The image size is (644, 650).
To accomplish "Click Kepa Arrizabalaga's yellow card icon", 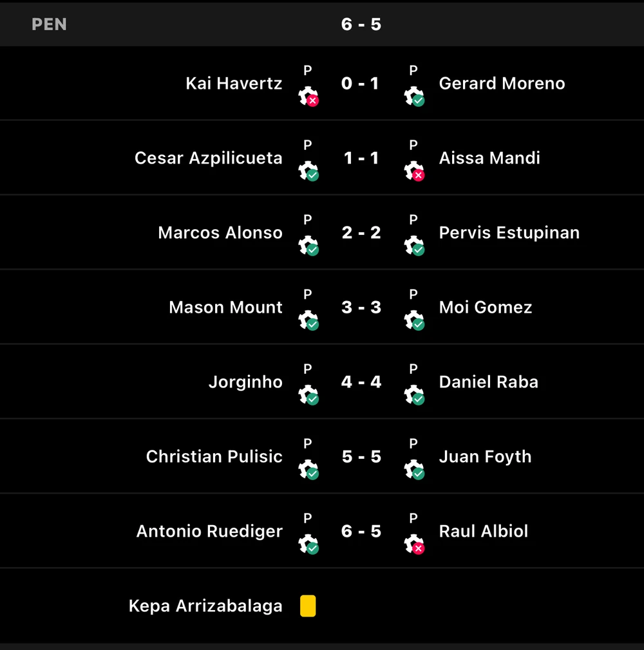I will coord(308,606).
